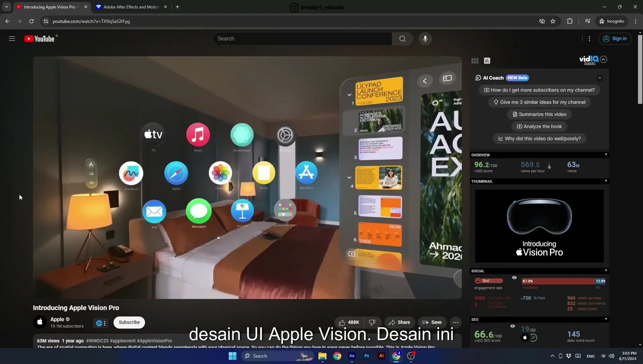This screenshot has height=364, width=643.
Task: Click the SEO tag refresh circular icon
Action: pyautogui.click(x=533, y=338)
